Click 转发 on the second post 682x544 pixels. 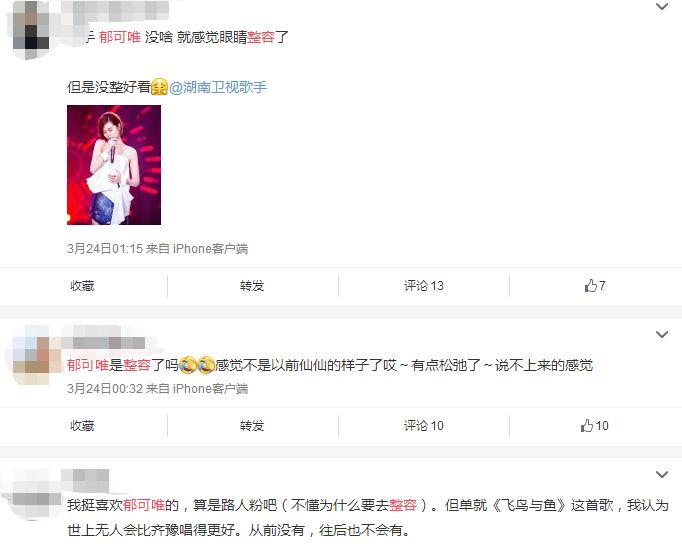[x=252, y=426]
